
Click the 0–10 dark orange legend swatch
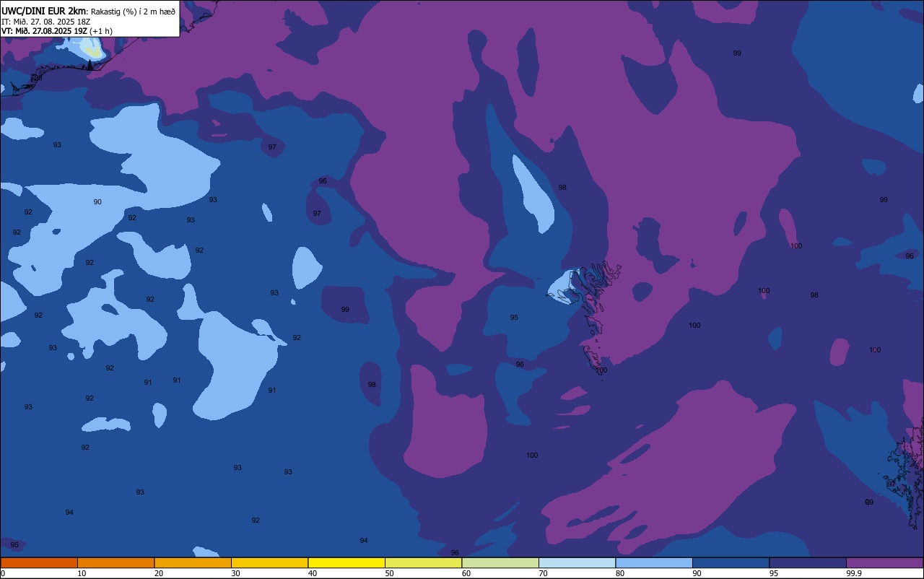[x=39, y=562]
